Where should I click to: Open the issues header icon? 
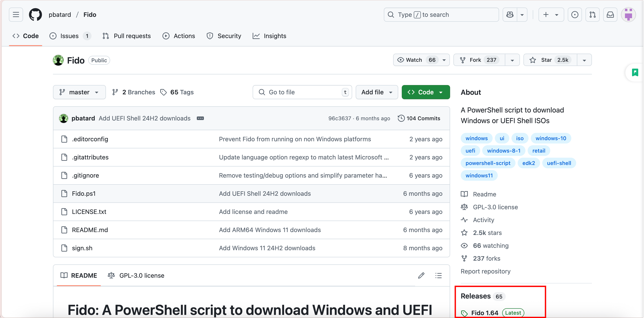(x=574, y=15)
